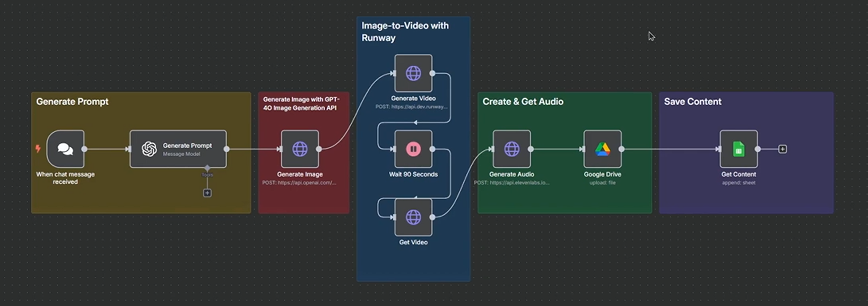
Task: Select the 'When chat message received' trigger node
Action: pyautogui.click(x=65, y=149)
